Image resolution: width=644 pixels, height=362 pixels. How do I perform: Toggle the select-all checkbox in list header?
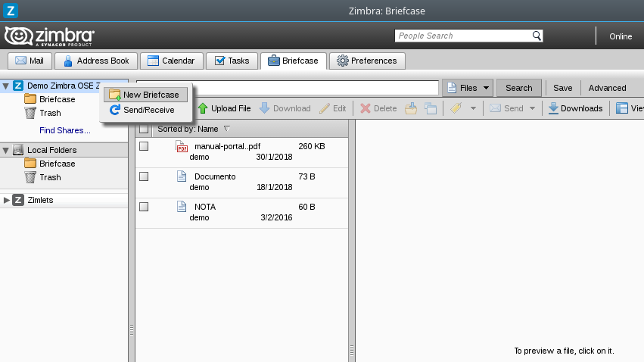click(x=144, y=129)
